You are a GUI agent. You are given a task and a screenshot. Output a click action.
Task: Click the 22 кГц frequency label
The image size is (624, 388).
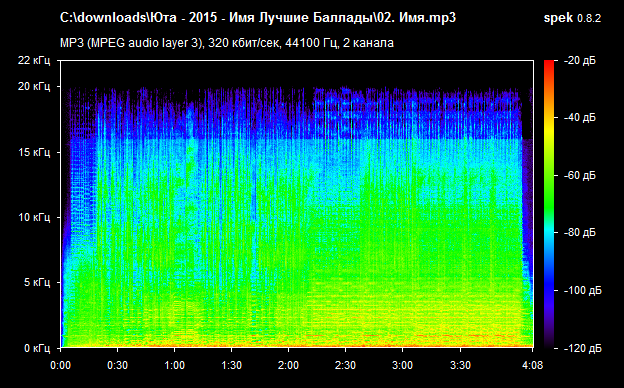[34, 60]
